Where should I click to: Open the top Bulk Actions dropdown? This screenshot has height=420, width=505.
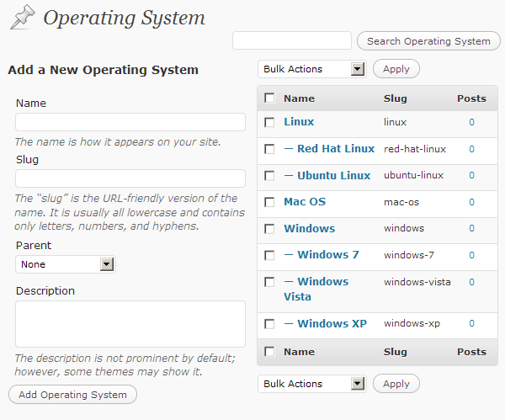(x=311, y=69)
